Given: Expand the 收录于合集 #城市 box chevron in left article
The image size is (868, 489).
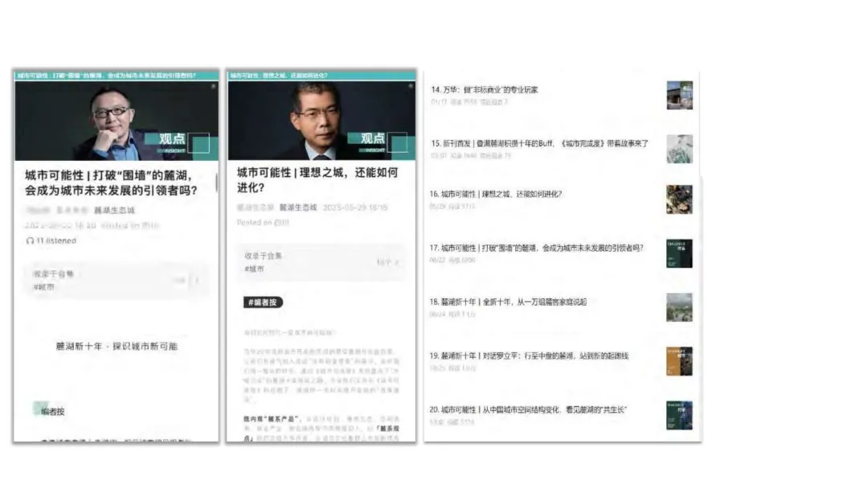Looking at the screenshot, I should pyautogui.click(x=197, y=280).
